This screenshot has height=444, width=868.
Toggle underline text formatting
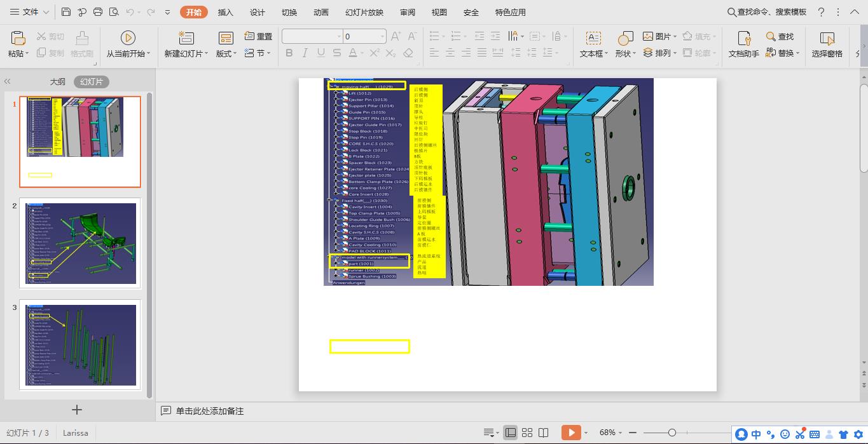click(320, 53)
